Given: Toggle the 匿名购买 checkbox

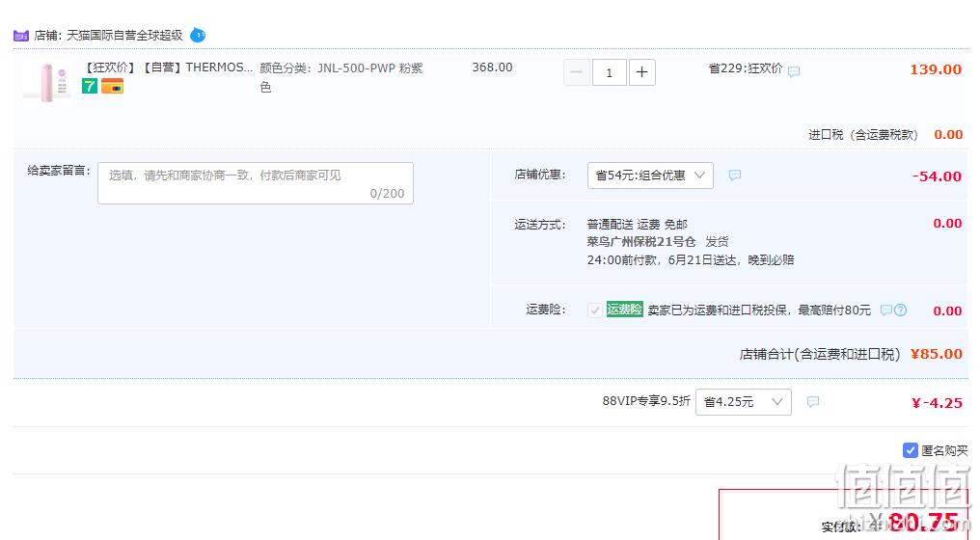Looking at the screenshot, I should (910, 450).
